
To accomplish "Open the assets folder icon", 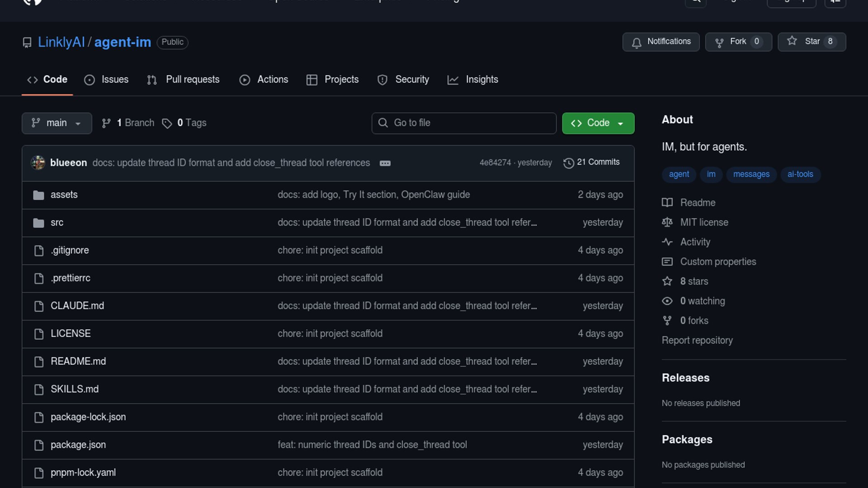I will click(39, 195).
